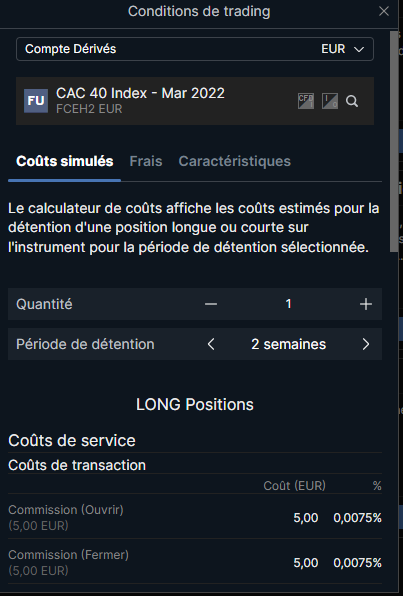Select previous holding period with left chevron

[211, 344]
